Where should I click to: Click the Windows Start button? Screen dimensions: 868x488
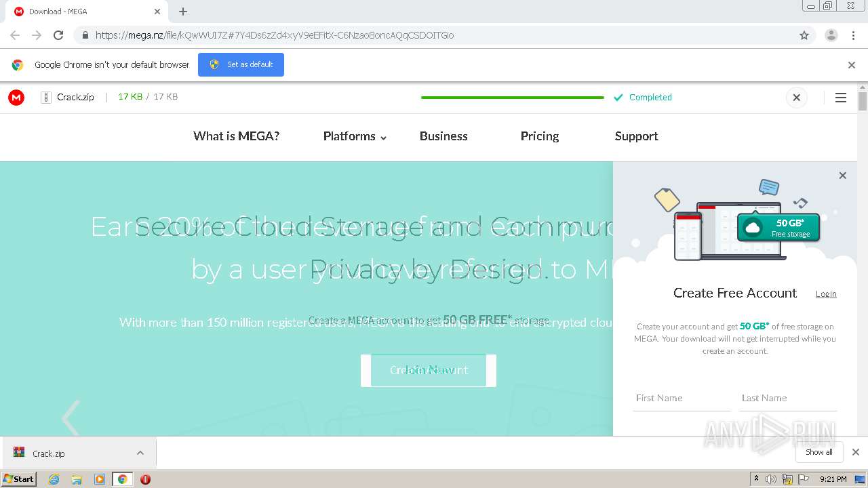pos(18,479)
